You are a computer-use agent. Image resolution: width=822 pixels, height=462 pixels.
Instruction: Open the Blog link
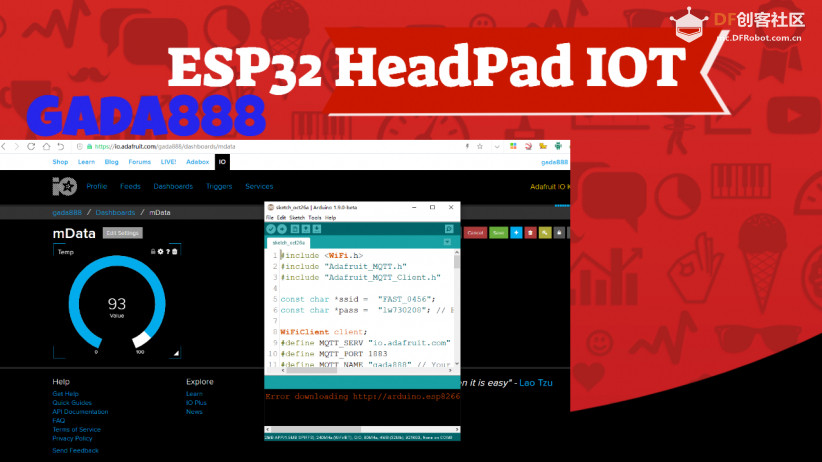pyautogui.click(x=112, y=162)
